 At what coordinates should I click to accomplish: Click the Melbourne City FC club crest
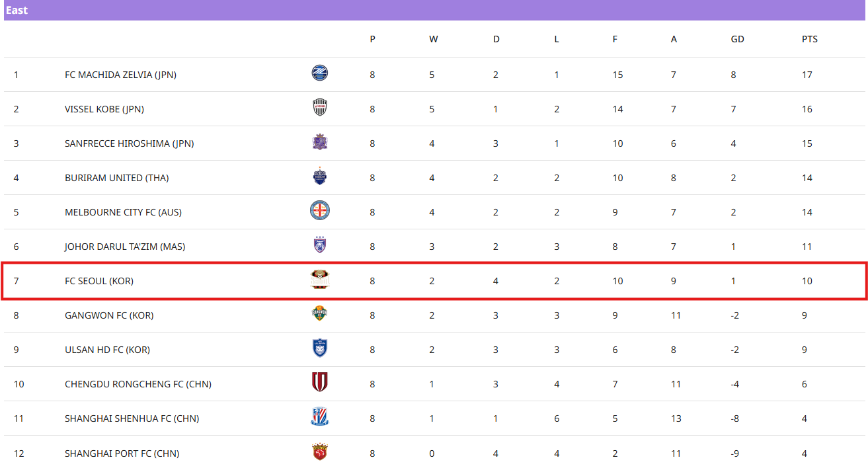[319, 211]
